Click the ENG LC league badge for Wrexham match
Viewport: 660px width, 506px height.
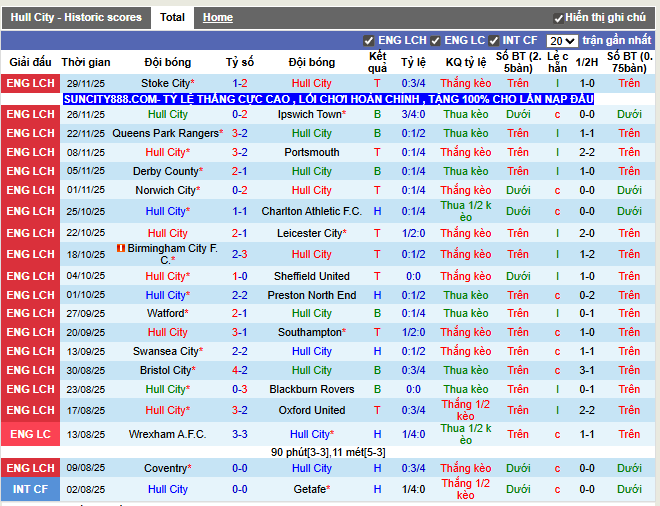coord(30,434)
